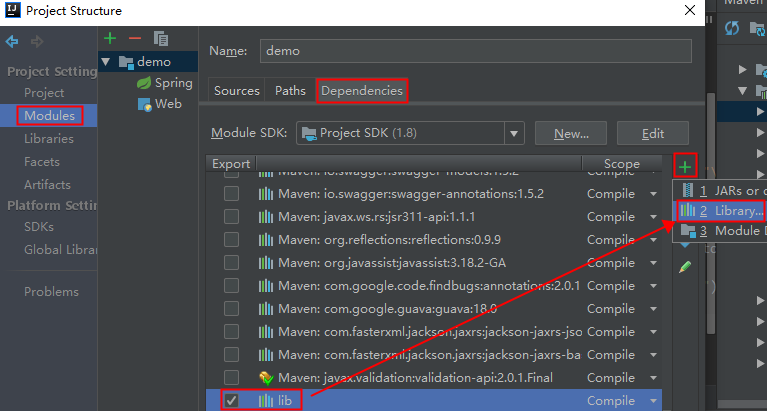Go back using the left arrow

click(x=12, y=42)
